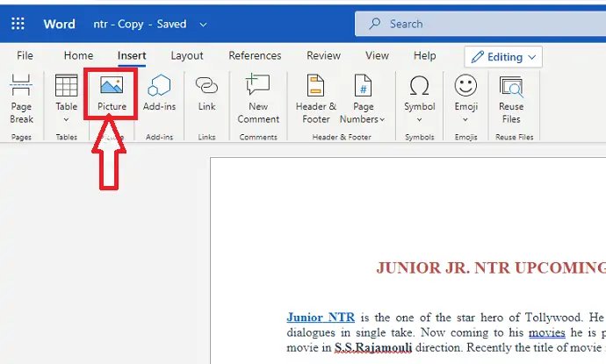Click the underlined movies link

pos(546,332)
